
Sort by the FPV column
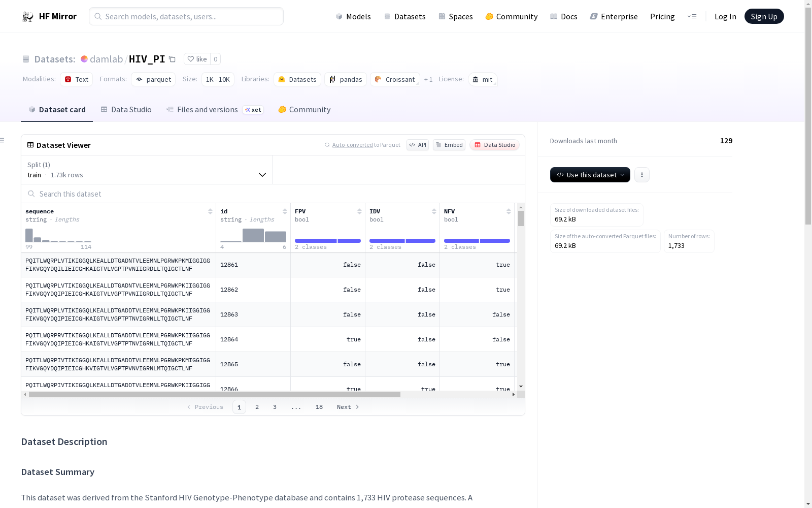coord(359,211)
